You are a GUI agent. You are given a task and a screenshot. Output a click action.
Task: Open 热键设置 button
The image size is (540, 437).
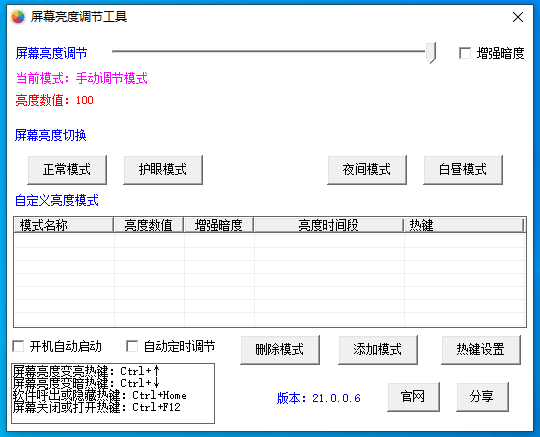point(481,350)
